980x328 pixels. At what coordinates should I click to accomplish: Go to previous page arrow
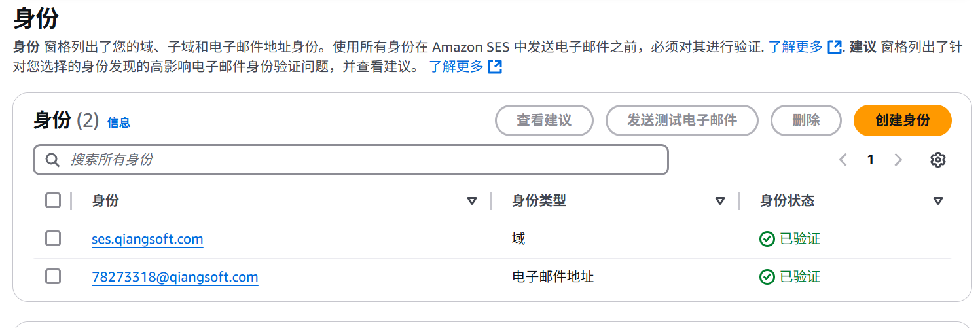[x=843, y=160]
